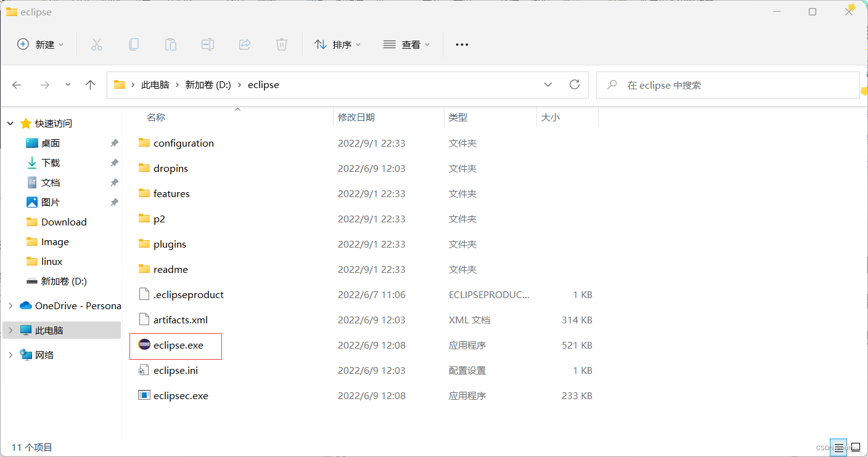
Task: Select the .eclipseproduct file icon
Action: click(144, 294)
